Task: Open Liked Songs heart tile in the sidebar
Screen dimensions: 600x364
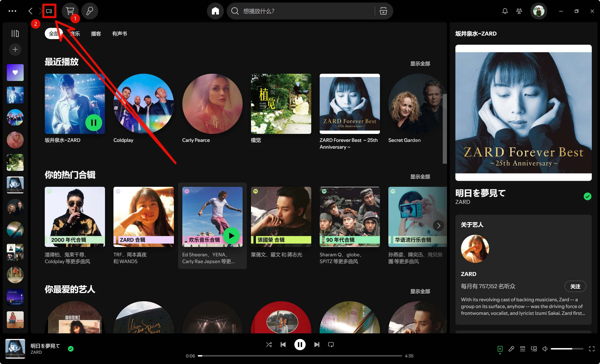Action: 15,73
